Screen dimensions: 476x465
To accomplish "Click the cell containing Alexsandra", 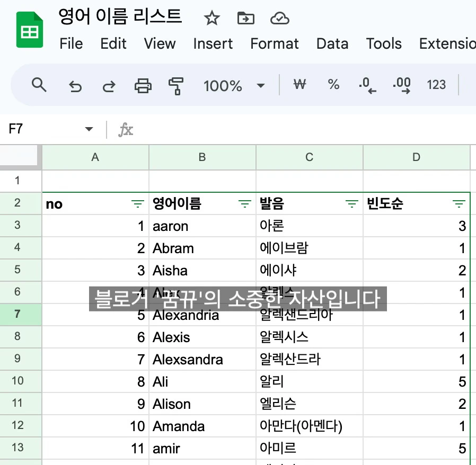I will coord(202,359).
